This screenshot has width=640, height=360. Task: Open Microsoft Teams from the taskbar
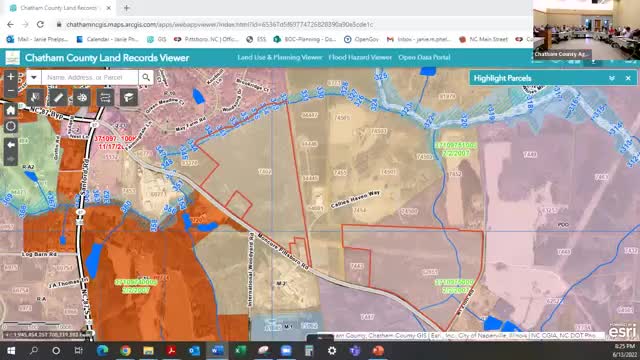coord(355,351)
